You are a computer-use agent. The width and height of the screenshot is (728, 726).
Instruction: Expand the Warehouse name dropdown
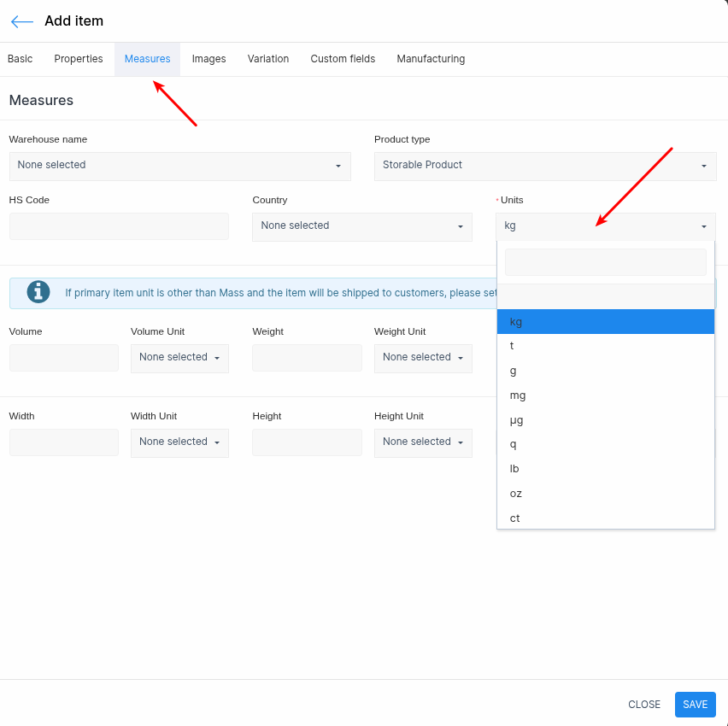179,166
